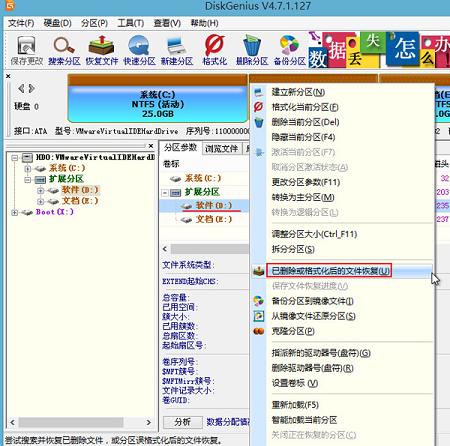Choose 从镜像文件还原分区(S) from context menu
450x446 pixels.
coord(343,316)
